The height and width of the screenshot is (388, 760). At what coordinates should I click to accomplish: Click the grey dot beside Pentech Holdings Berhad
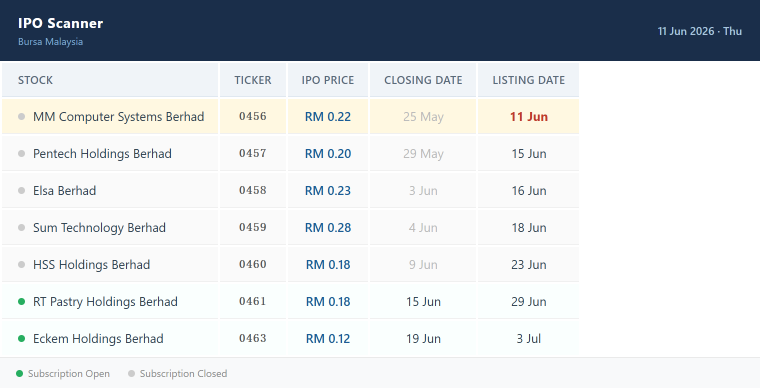[21, 154]
